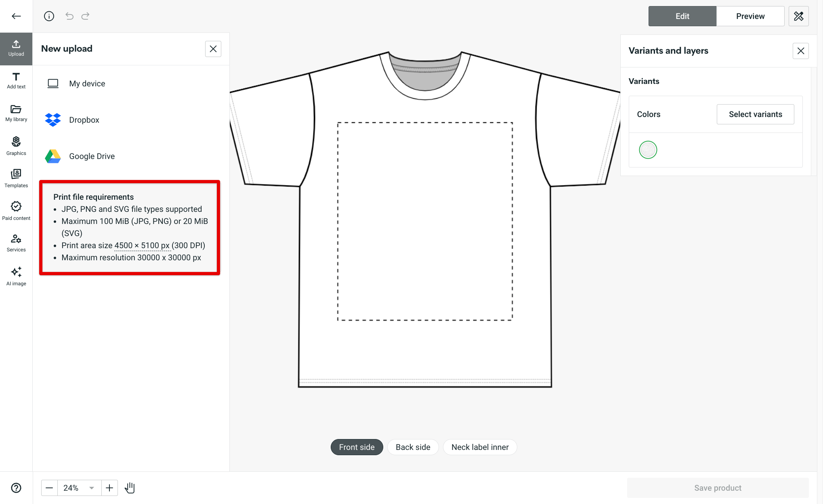This screenshot has height=504, width=823.
Task: Select the hand pan tool
Action: click(130, 487)
